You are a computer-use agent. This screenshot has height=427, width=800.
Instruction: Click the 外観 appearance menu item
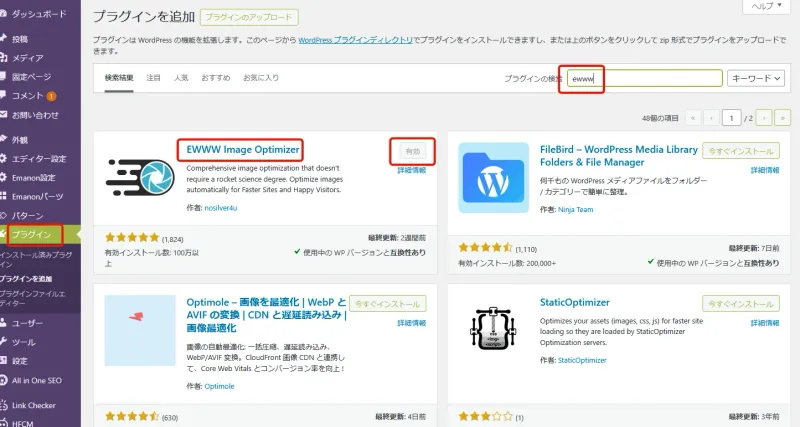pos(20,139)
